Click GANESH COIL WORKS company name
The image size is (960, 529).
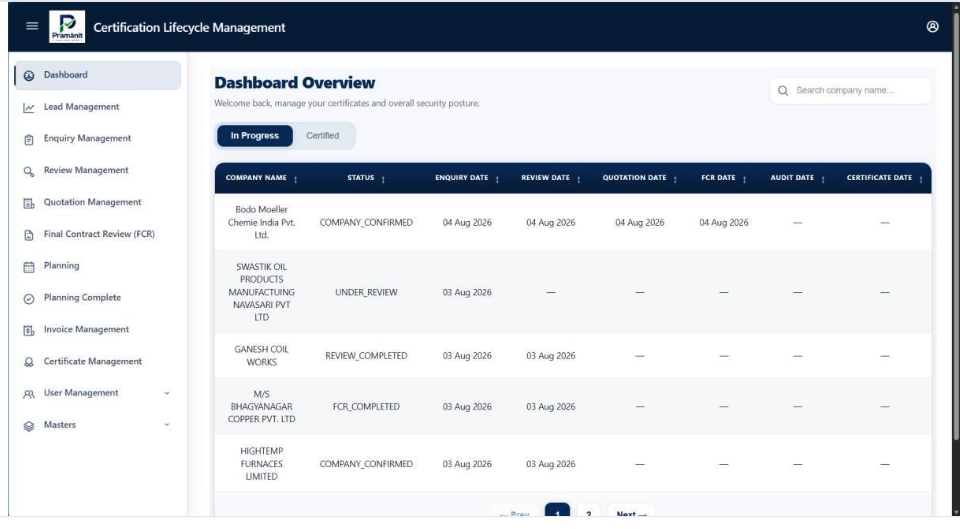point(261,356)
